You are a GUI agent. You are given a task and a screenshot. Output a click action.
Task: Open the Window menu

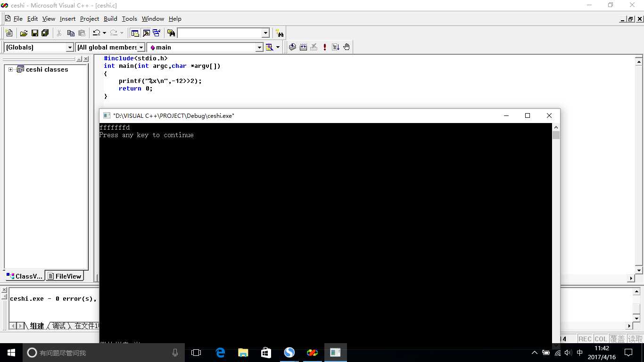point(153,19)
